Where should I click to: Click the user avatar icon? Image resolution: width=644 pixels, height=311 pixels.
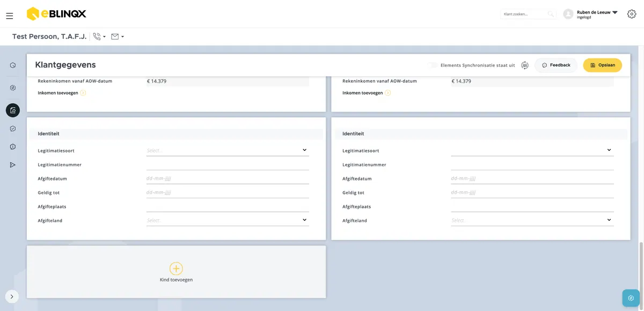coord(568,14)
